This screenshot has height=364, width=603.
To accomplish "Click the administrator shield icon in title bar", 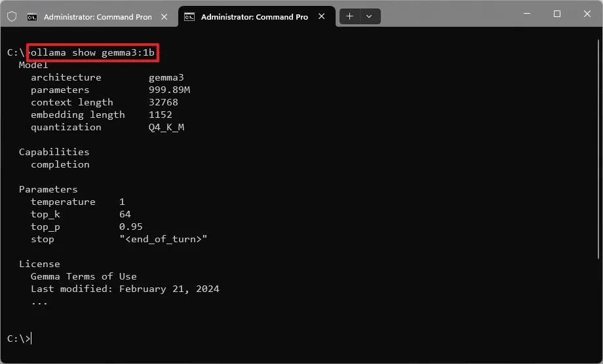I will [11, 17].
